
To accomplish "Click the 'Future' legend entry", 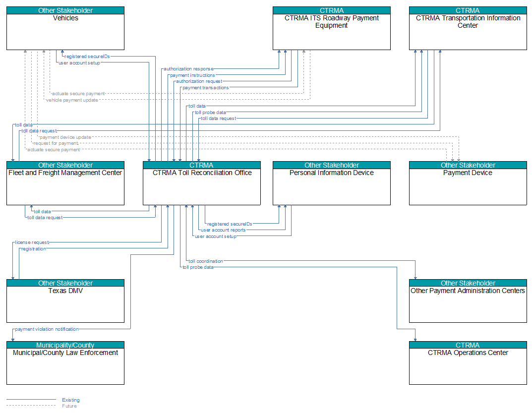I will click(69, 406).
